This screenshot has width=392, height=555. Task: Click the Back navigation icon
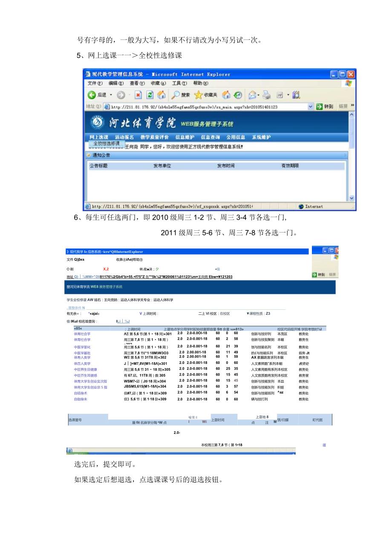(x=91, y=94)
